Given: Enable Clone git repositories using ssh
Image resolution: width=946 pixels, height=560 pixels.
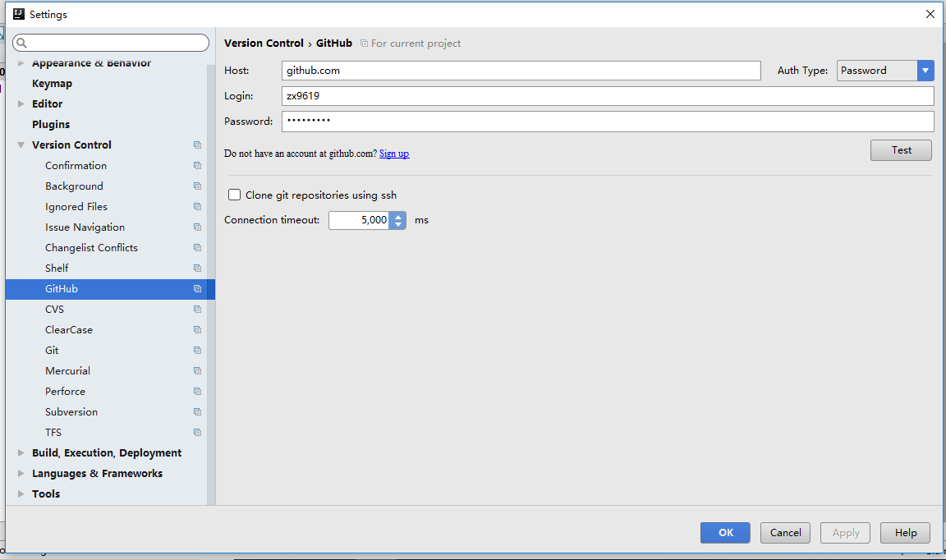Looking at the screenshot, I should (235, 195).
